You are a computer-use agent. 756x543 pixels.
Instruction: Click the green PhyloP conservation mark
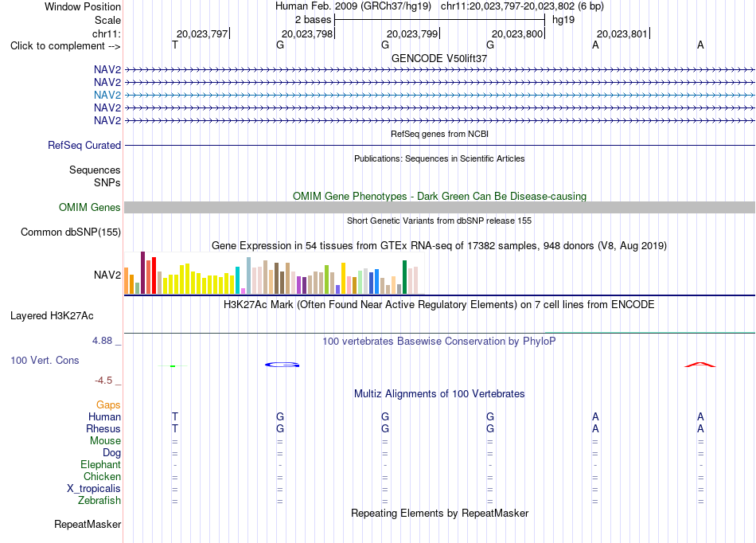pos(173,366)
